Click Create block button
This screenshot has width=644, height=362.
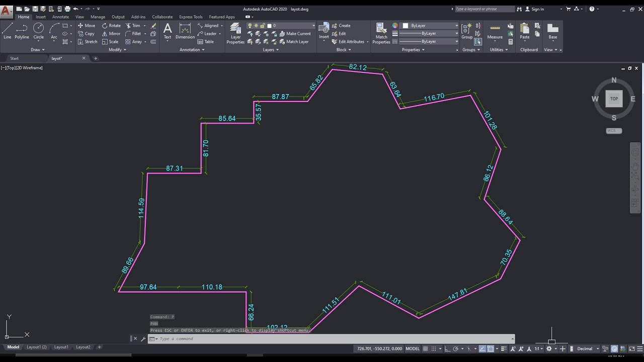[x=341, y=26]
